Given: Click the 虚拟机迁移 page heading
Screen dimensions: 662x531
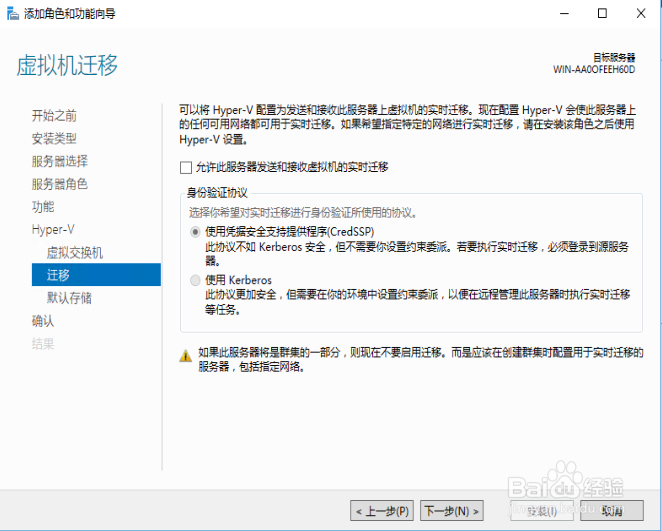Looking at the screenshot, I should [x=67, y=65].
